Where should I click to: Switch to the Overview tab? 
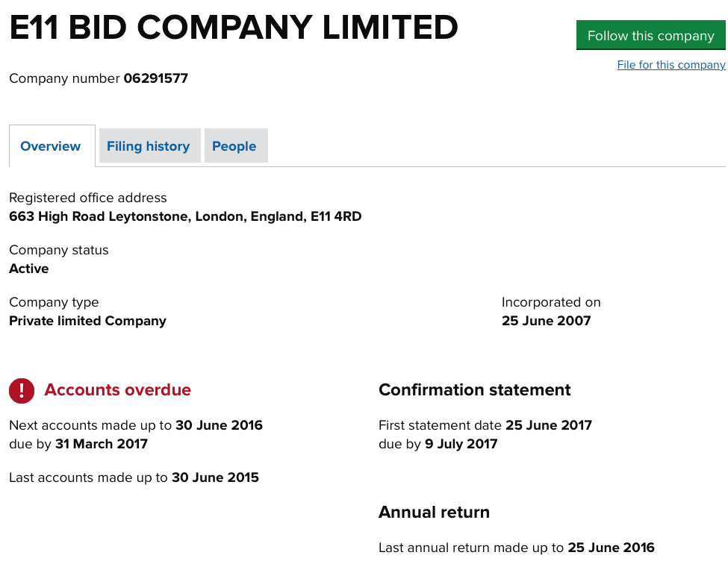pos(52,146)
